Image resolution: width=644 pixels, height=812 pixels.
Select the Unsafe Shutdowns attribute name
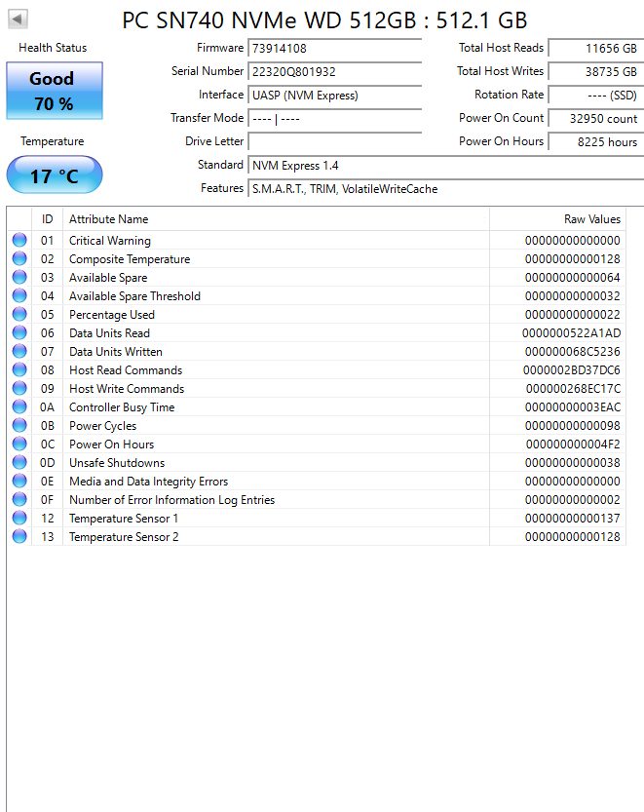click(117, 462)
